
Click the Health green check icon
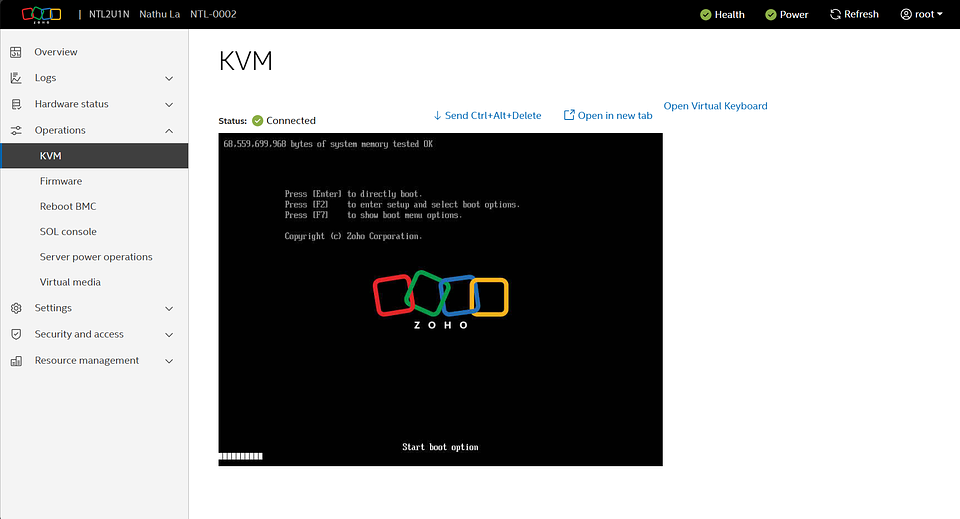pos(706,15)
